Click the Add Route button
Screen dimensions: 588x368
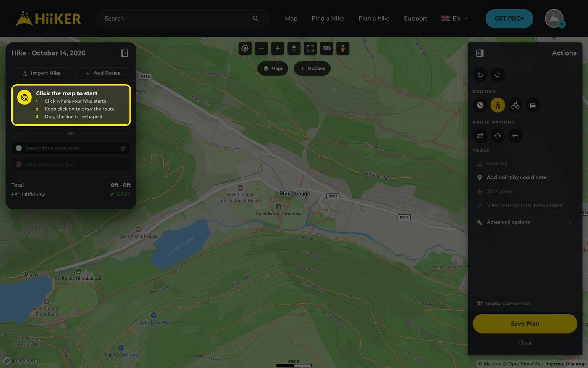(x=102, y=73)
